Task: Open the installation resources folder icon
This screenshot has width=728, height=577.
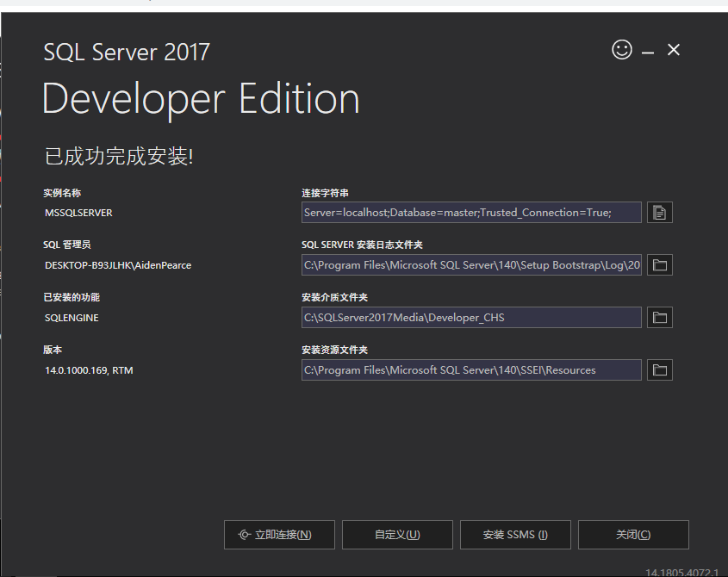Action: [x=660, y=370]
